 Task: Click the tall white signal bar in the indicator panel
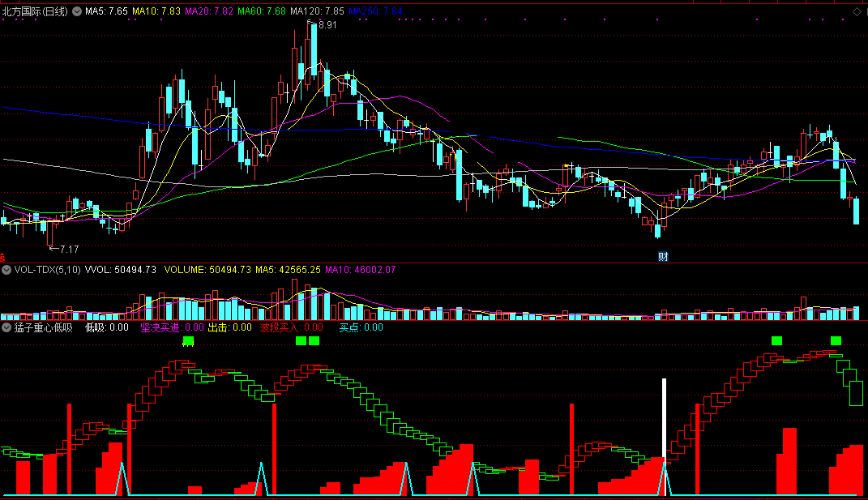coord(665,436)
